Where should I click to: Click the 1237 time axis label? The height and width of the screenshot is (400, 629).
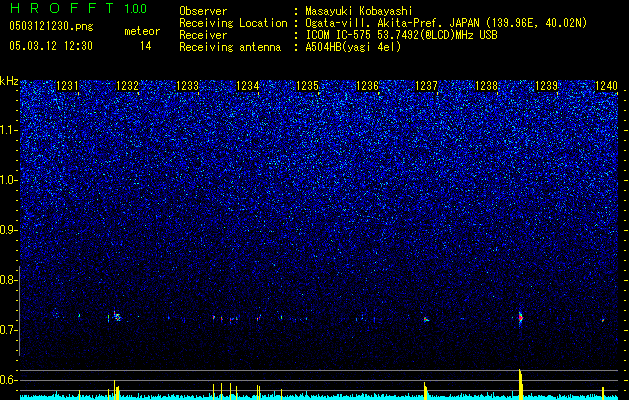426,85
